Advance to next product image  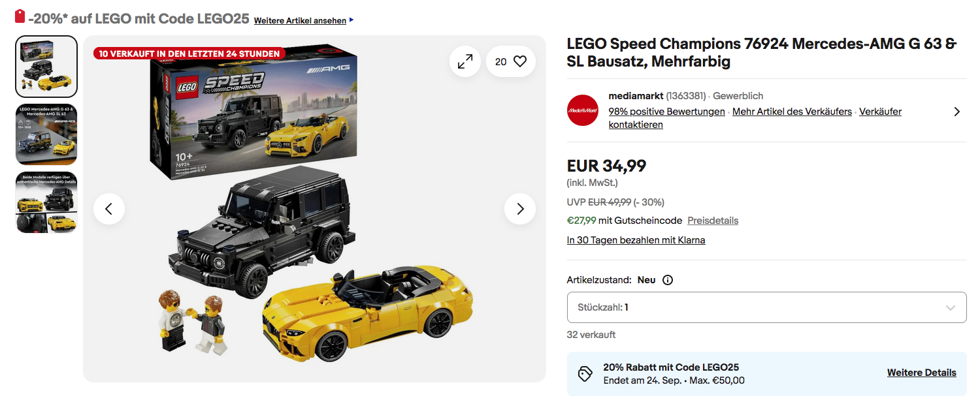tap(520, 209)
